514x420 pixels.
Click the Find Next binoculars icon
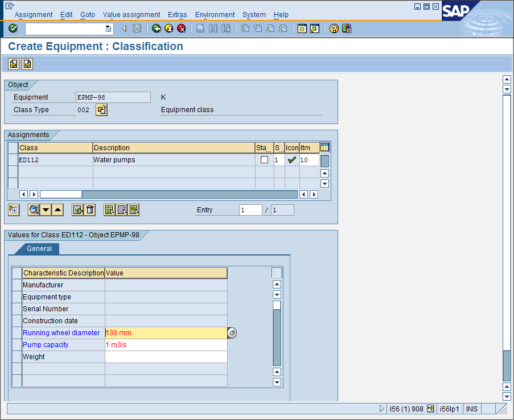tap(226, 28)
